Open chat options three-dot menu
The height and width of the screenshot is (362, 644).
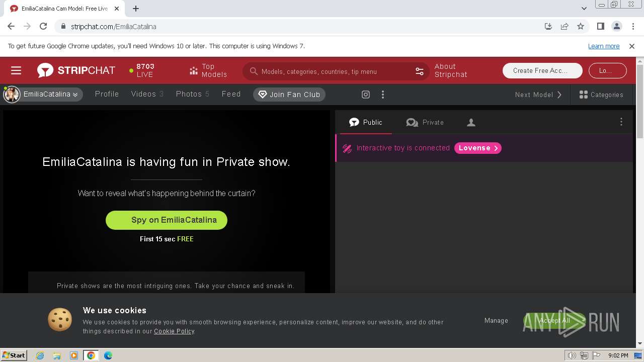click(621, 122)
